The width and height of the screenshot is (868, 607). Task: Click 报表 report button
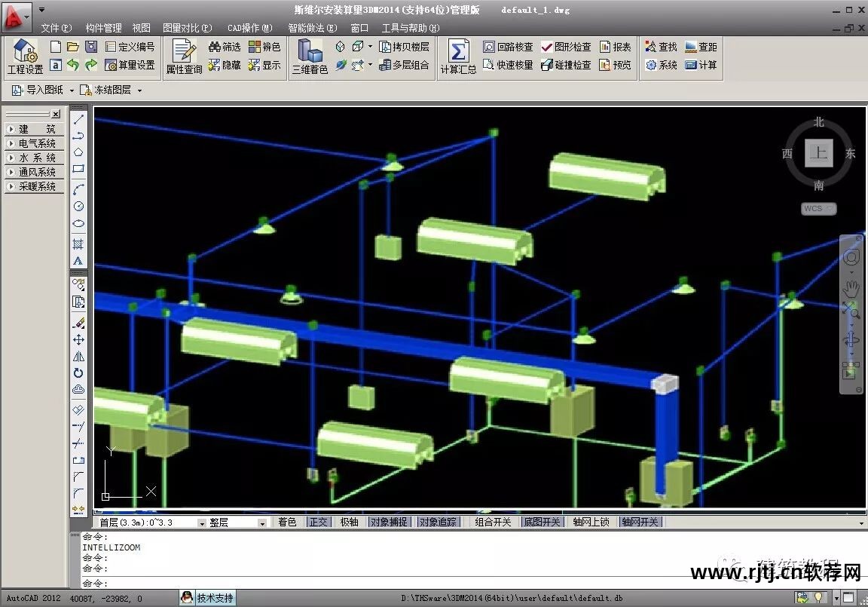click(616, 47)
